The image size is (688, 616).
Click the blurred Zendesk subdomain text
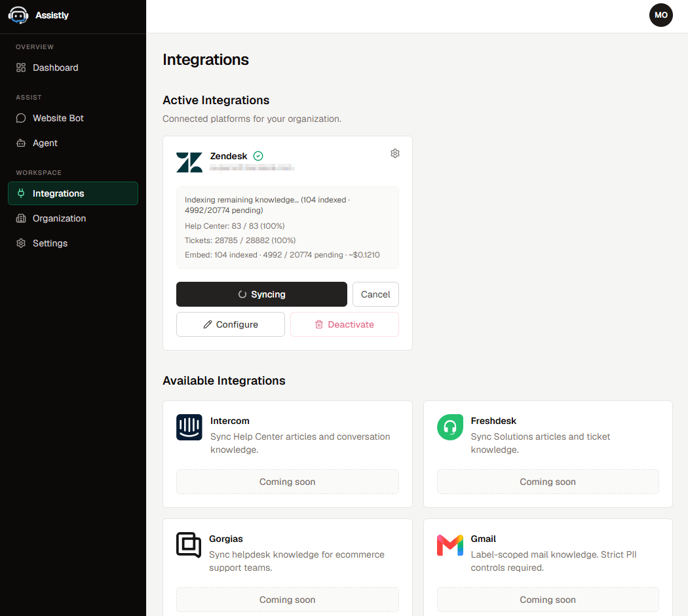[x=252, y=168]
